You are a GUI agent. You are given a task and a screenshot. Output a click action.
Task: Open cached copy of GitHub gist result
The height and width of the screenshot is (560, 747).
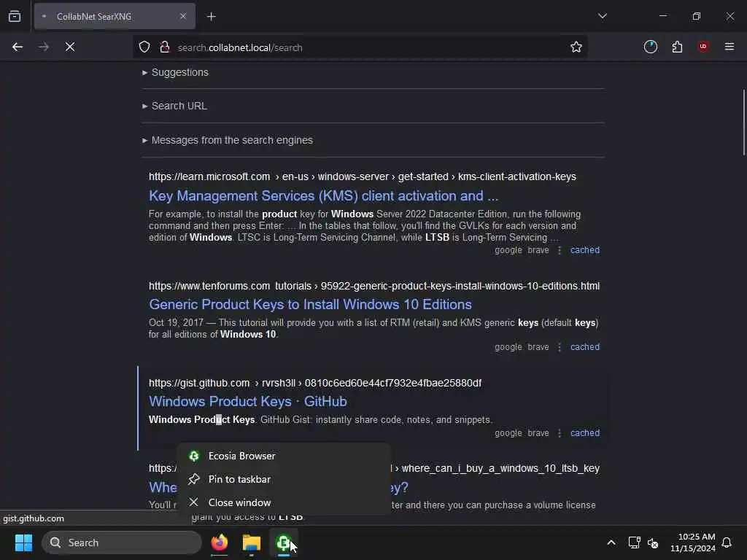(x=585, y=433)
